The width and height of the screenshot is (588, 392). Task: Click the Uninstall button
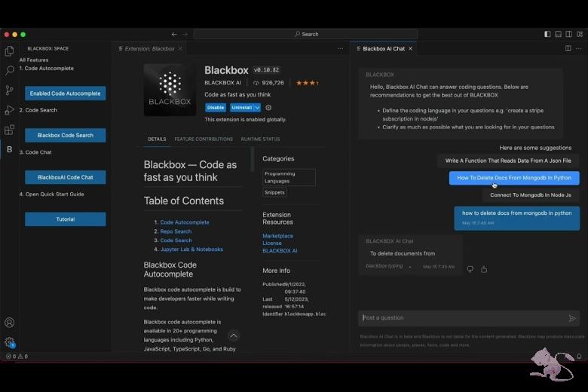pyautogui.click(x=242, y=108)
